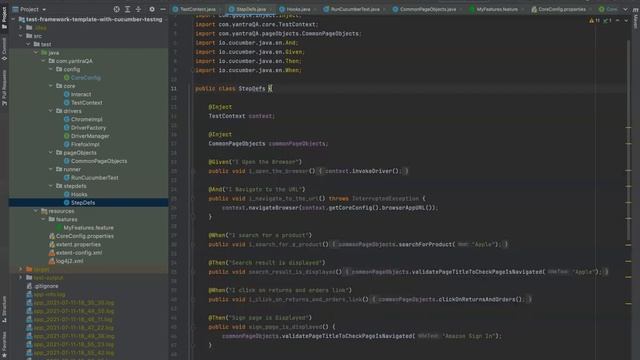Switch to the Hooks.java tab
This screenshot has width=640, height=360.
pyautogui.click(x=298, y=9)
